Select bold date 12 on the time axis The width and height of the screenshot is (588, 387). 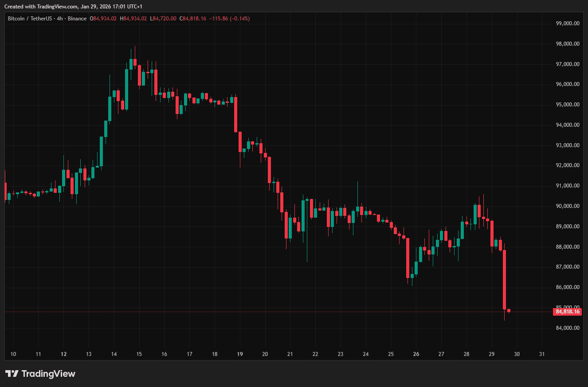tap(63, 354)
